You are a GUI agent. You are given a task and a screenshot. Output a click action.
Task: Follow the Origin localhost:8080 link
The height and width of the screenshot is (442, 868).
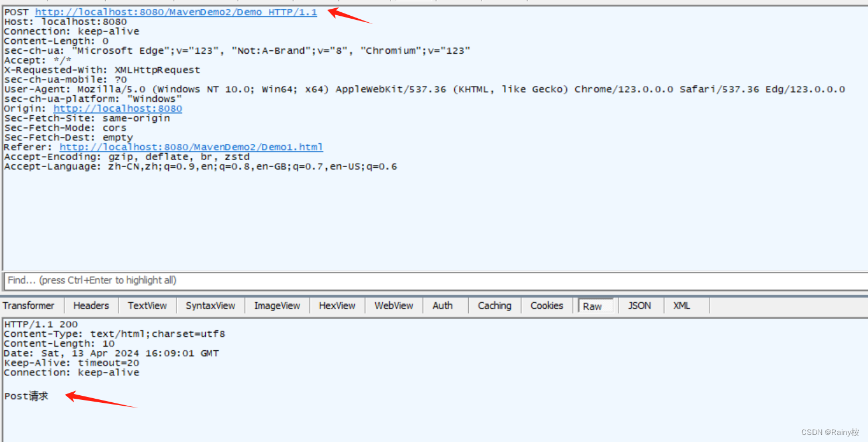(118, 109)
